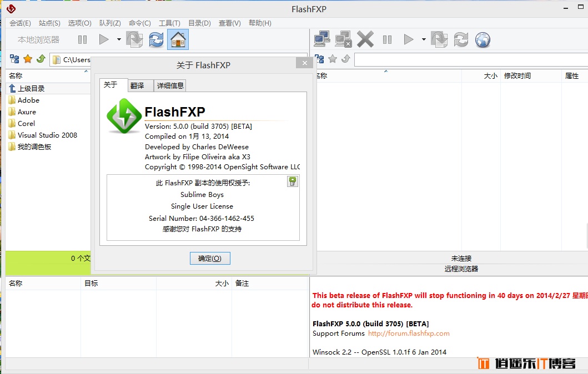Select the Visual Studio 2008 folder
Screen dimensions: 588x374
tap(48, 135)
